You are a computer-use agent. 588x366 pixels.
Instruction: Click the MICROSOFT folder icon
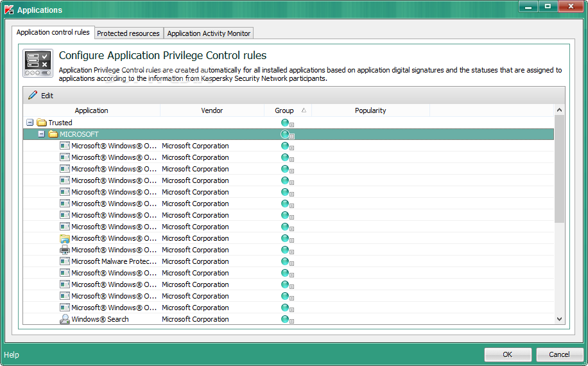53,134
